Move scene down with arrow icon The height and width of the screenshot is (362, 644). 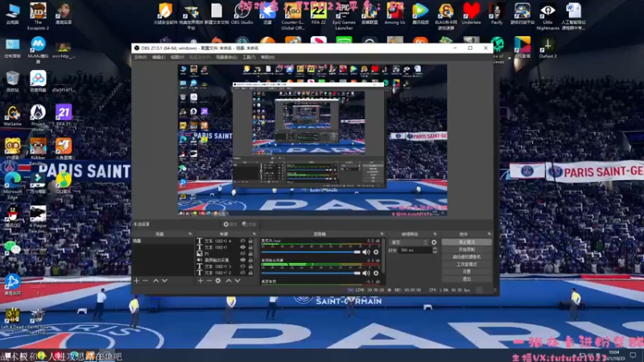pyautogui.click(x=165, y=281)
